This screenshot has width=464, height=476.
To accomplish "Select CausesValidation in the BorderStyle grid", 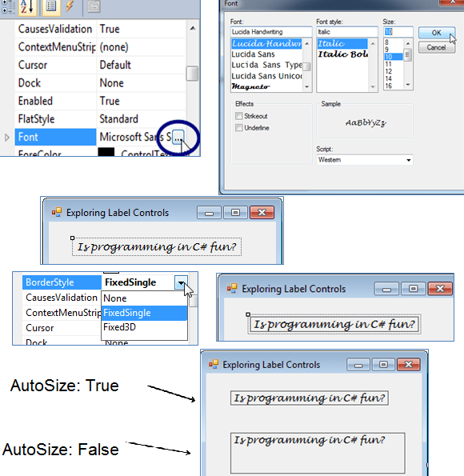I will point(62,298).
